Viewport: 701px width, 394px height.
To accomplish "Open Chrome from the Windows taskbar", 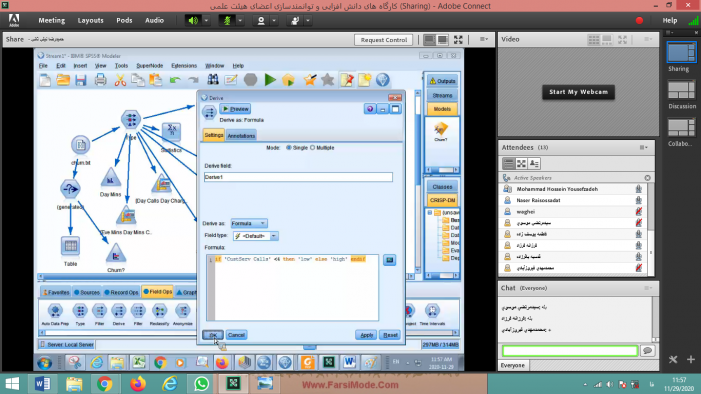I will click(105, 384).
